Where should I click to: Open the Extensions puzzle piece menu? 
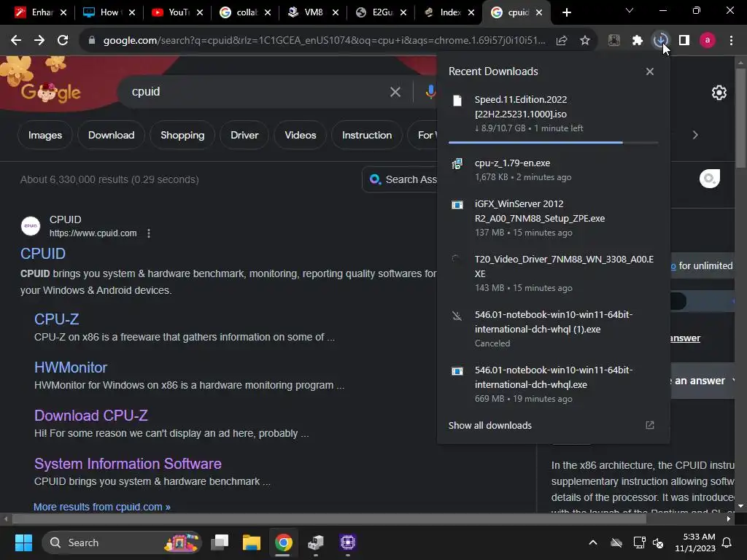click(638, 41)
